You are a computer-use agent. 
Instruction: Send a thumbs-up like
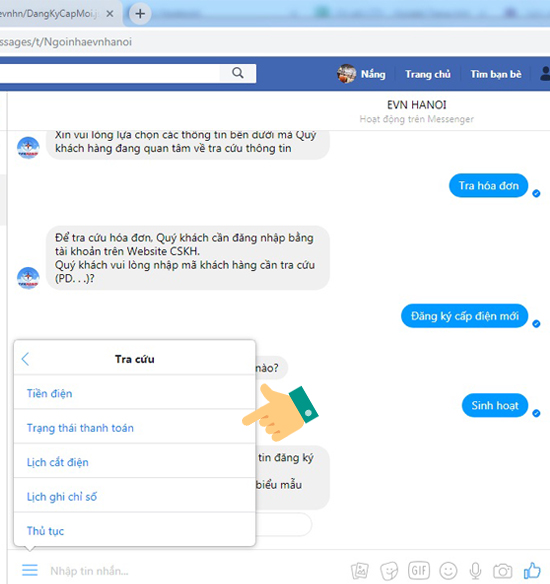pyautogui.click(x=532, y=570)
